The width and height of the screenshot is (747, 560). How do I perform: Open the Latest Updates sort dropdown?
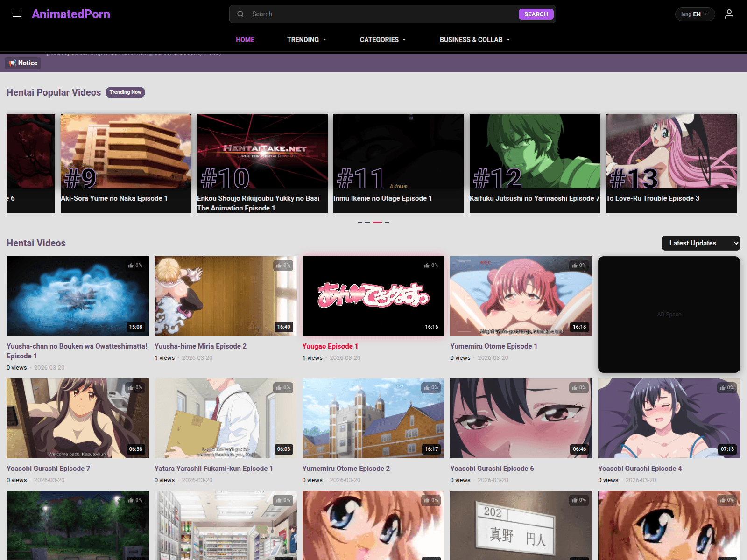pyautogui.click(x=700, y=243)
